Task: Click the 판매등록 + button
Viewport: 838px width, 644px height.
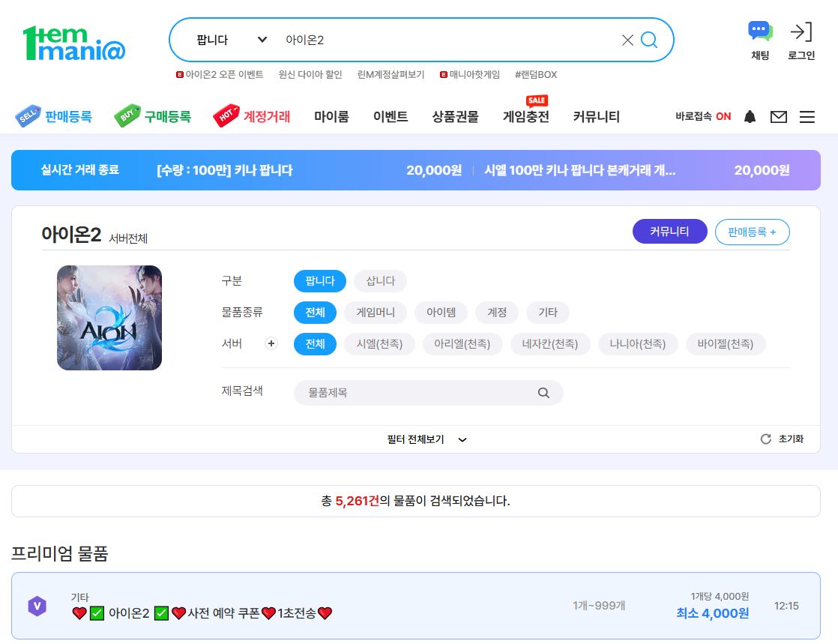Action: (752, 232)
